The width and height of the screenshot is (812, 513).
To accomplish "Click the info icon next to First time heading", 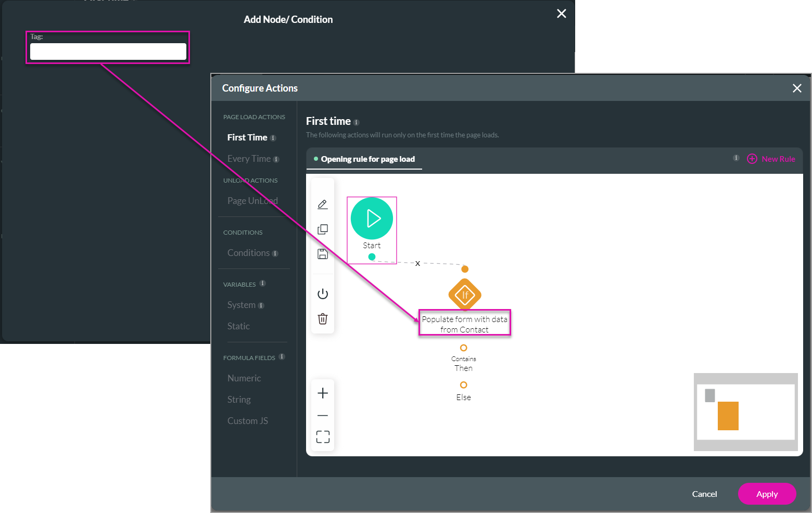I will click(x=357, y=122).
